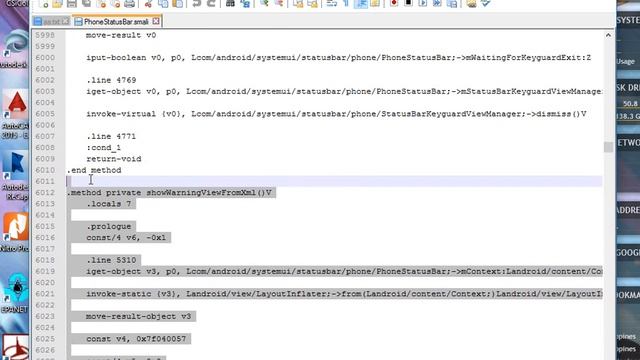Click the Save All toolbar icon
The height and width of the screenshot is (360, 640).
point(87,4)
